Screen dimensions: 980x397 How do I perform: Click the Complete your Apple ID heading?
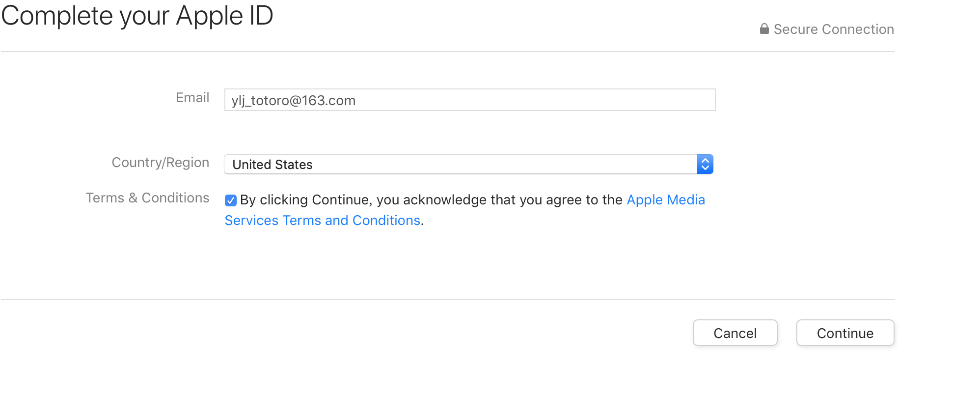pos(137,16)
